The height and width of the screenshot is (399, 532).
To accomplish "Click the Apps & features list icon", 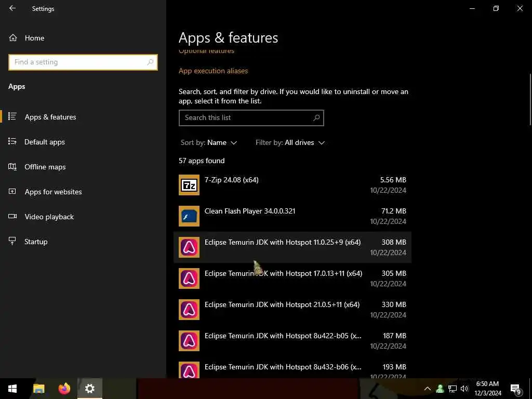I will [12, 116].
